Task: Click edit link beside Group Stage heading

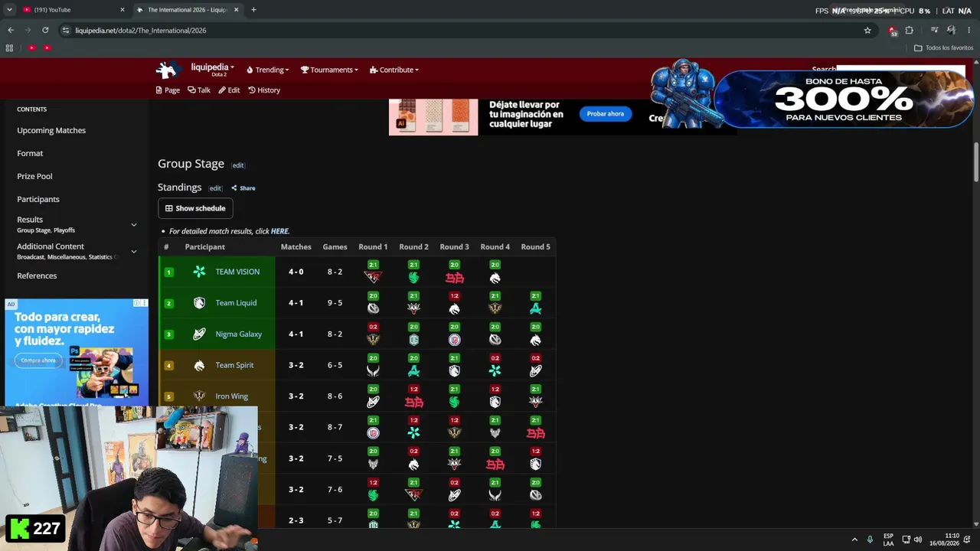Action: pos(238,165)
